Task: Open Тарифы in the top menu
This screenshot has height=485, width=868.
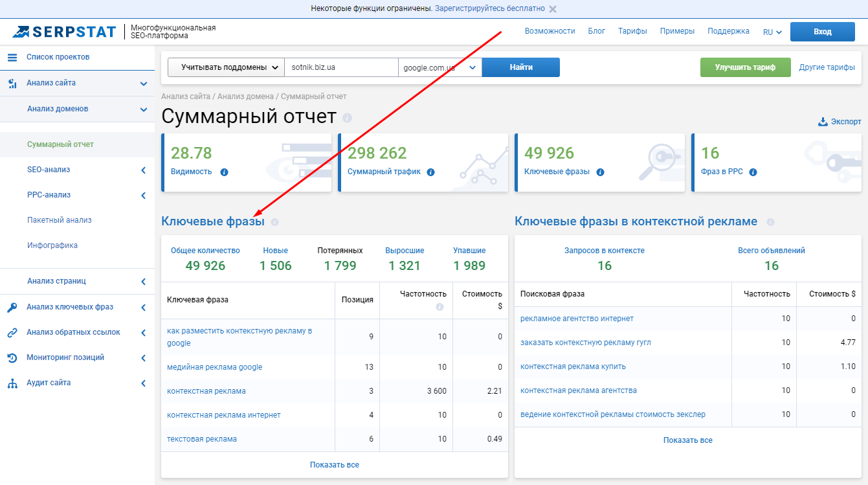Action: coord(632,31)
